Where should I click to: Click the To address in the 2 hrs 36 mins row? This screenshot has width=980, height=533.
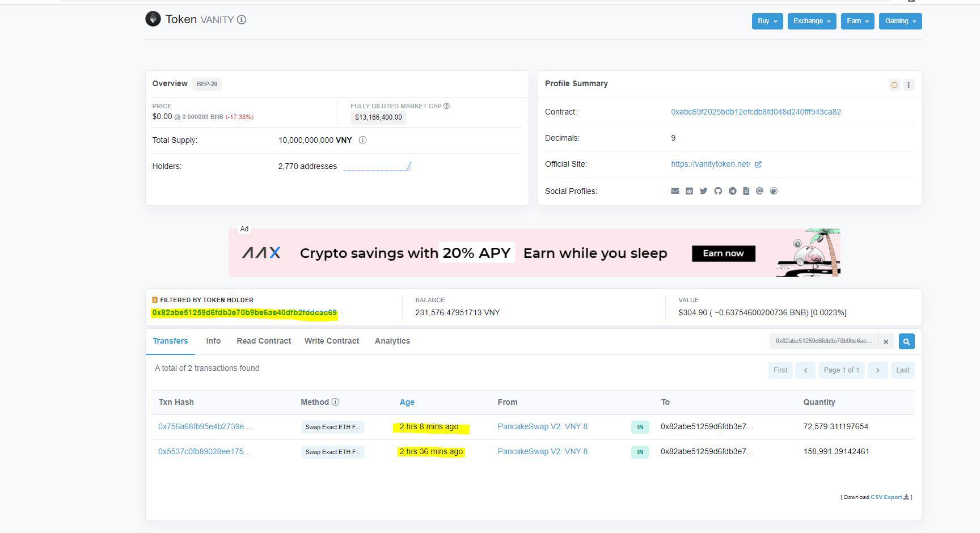[x=707, y=451]
